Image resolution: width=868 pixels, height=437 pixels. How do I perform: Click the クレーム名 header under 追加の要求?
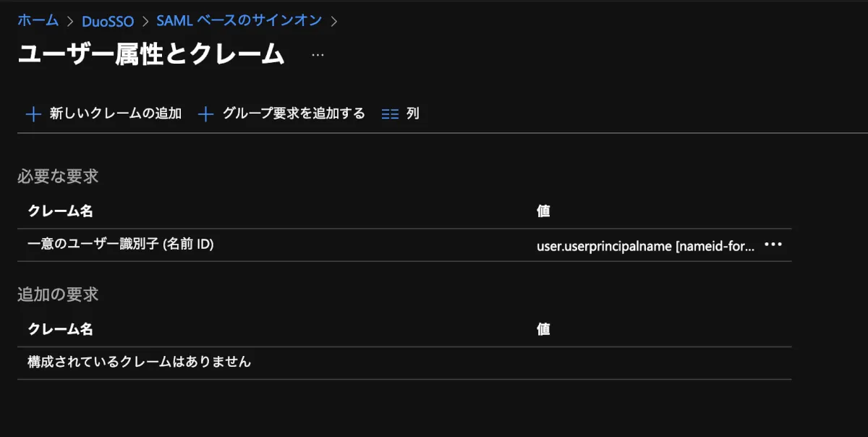[60, 329]
